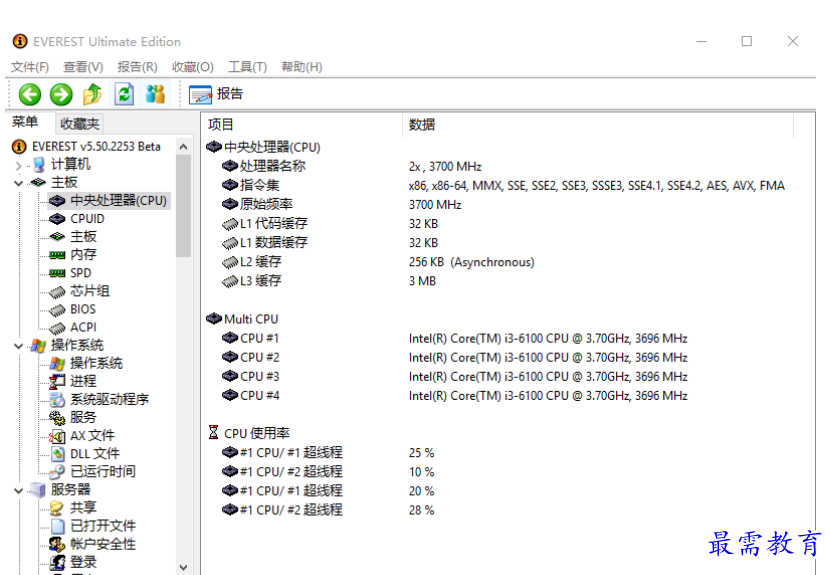This screenshot has width=830, height=575.
Task: Open the 收藏(O) menu
Action: pos(193,67)
